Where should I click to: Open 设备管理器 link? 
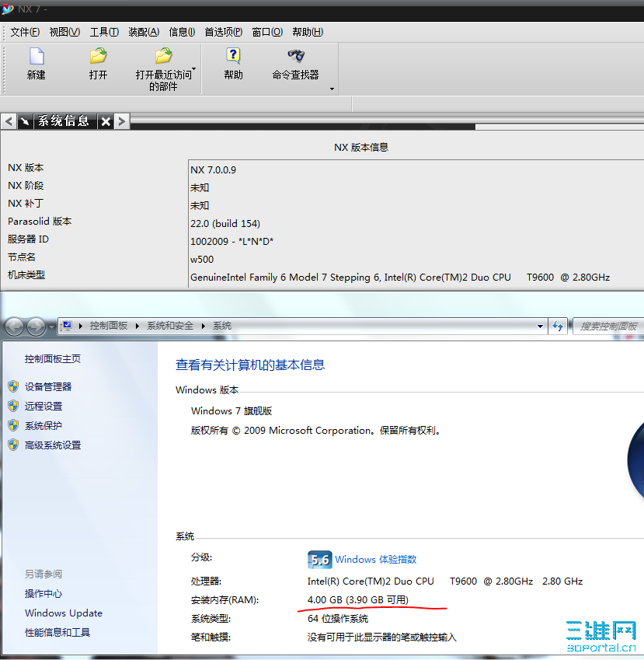point(48,386)
